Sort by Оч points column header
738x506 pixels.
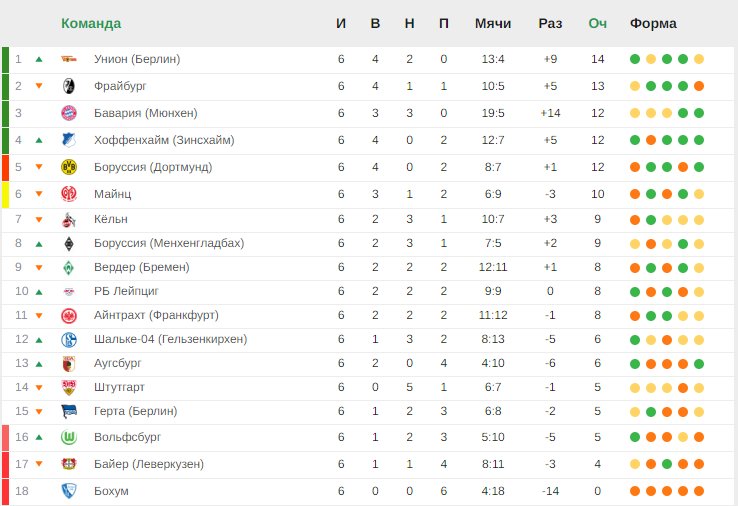(x=597, y=24)
